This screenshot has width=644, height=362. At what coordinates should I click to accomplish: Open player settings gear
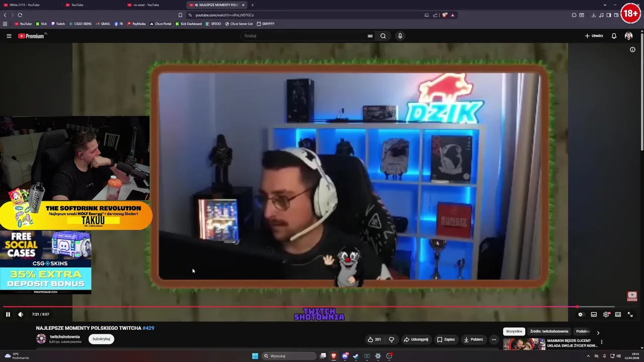point(606,314)
